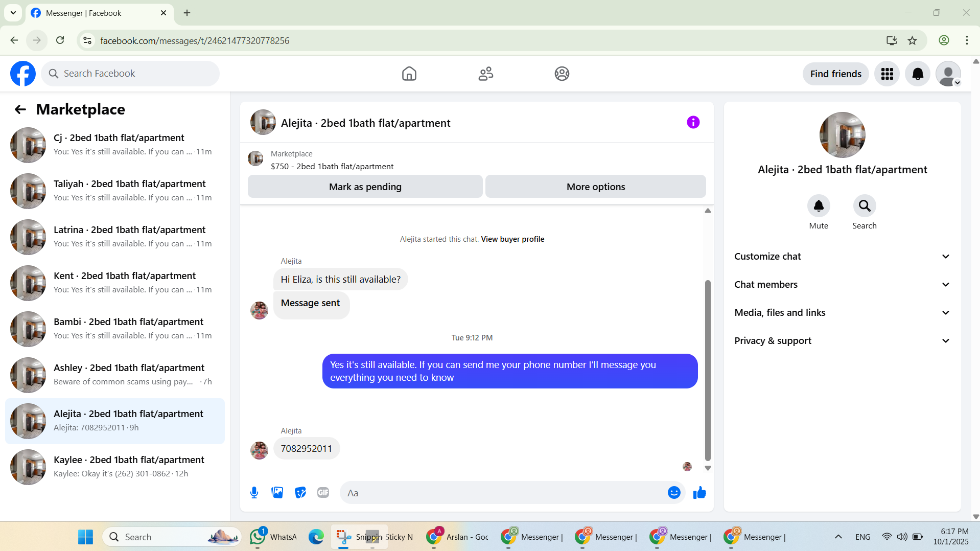The height and width of the screenshot is (551, 980).
Task: Reload the page with browser refresh icon
Action: click(x=60, y=40)
